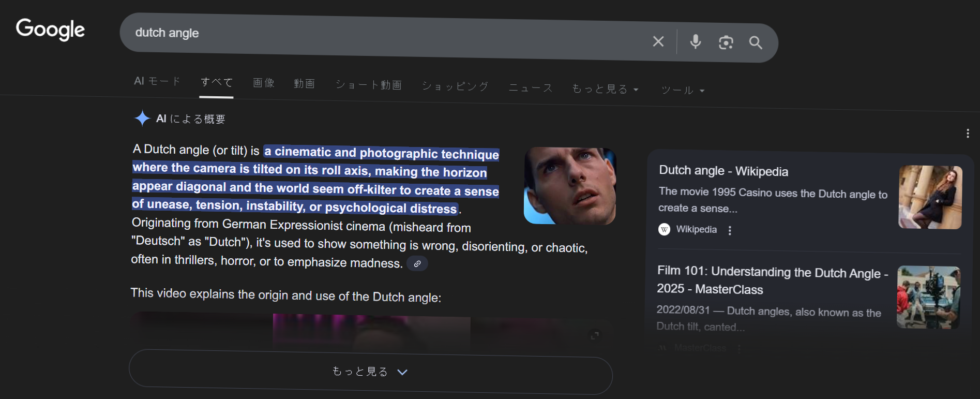Click the Tom Cruise face thumbnail
980x399 pixels.
[x=569, y=186]
